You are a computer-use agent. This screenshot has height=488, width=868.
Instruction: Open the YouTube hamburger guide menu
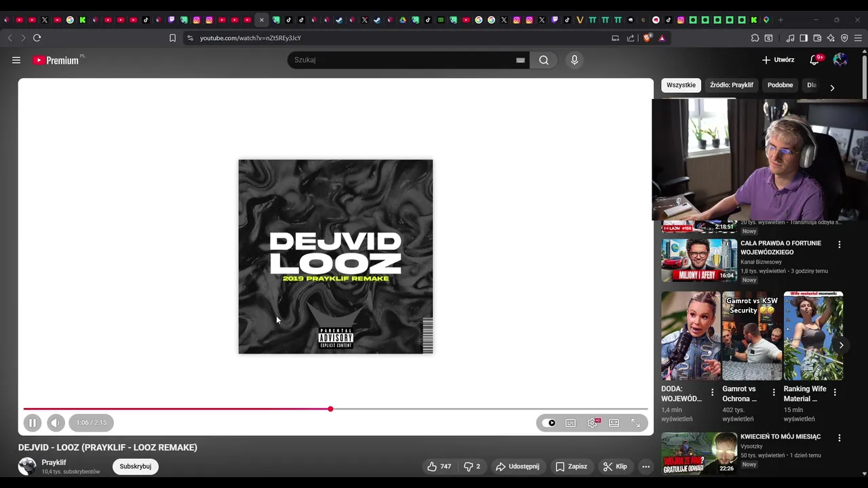(16, 60)
